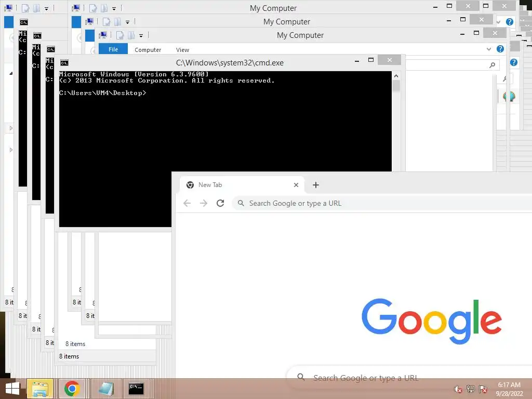Click the network tray icon
Viewport: 532px width, 399px height.
pos(471,389)
